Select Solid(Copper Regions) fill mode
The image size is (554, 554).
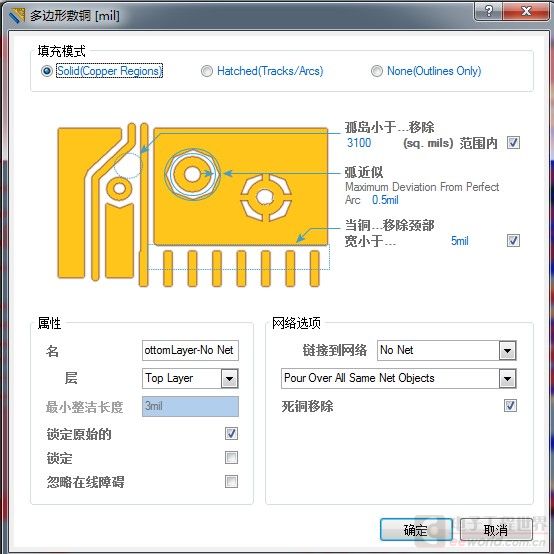[x=102, y=71]
